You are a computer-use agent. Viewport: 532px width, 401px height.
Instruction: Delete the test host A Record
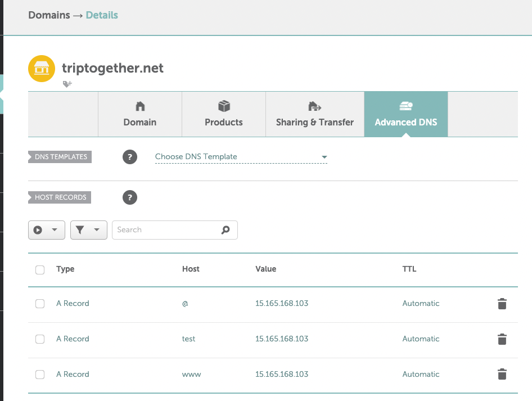click(502, 339)
